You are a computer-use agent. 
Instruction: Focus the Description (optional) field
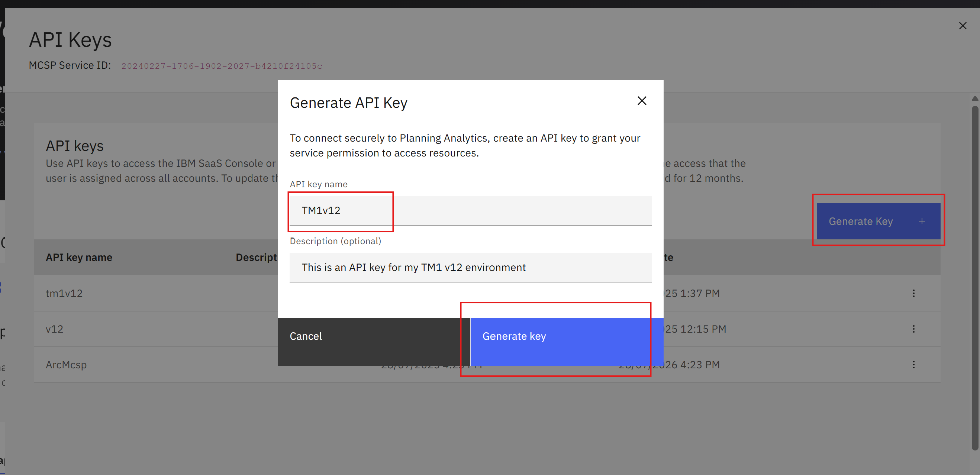click(470, 267)
